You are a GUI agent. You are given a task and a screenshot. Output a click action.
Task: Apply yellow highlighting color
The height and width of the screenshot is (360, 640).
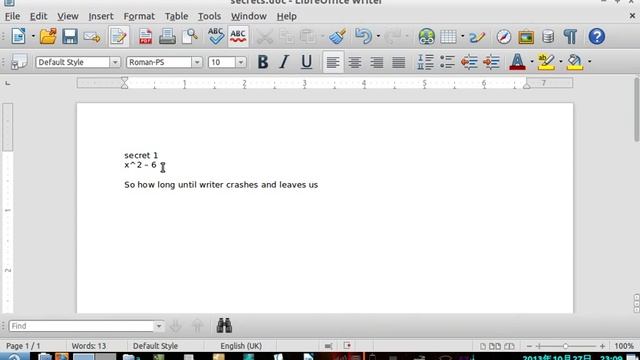(x=546, y=62)
